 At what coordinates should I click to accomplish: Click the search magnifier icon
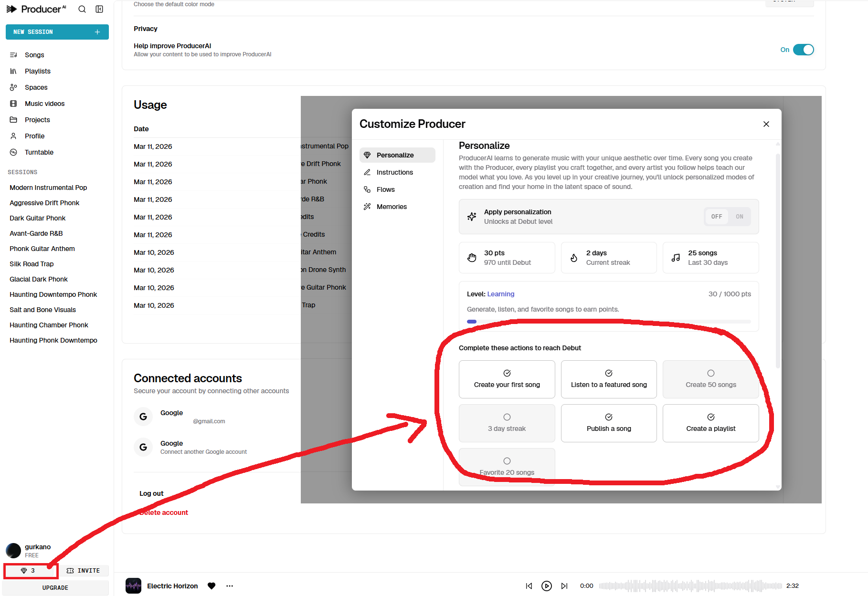pos(82,9)
